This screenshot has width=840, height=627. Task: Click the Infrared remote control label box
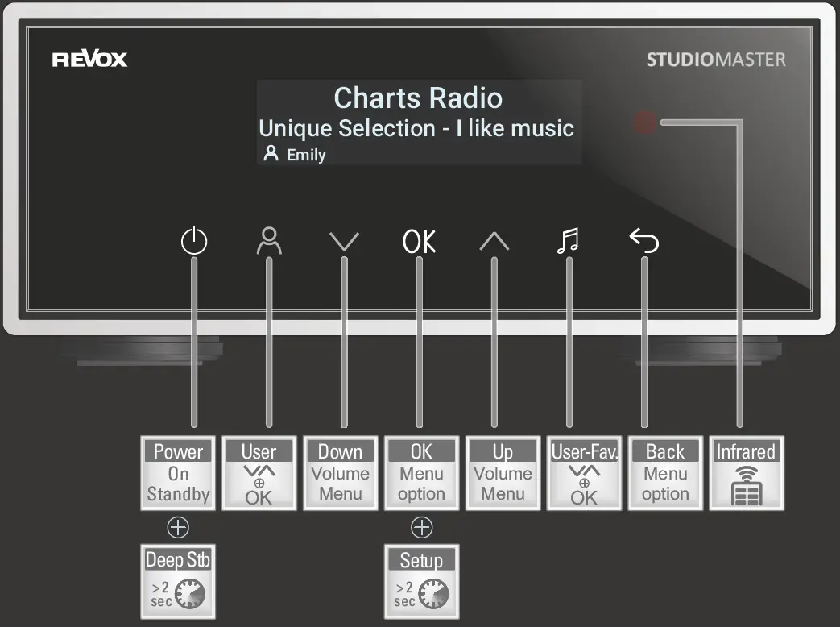[746, 473]
